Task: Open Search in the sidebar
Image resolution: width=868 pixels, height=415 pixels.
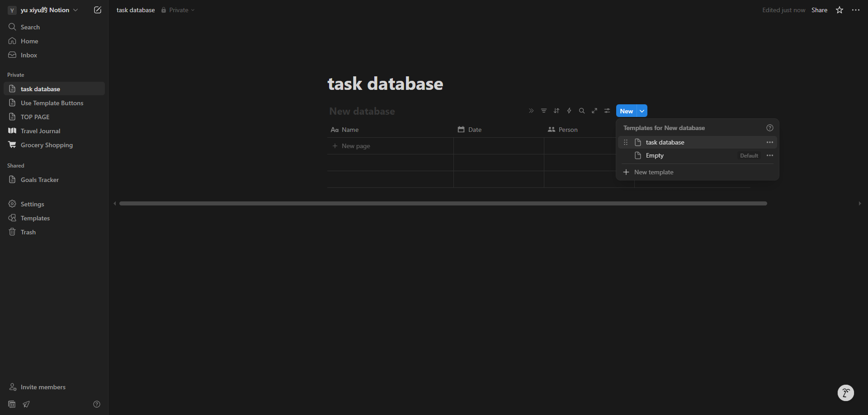Action: tap(54, 27)
